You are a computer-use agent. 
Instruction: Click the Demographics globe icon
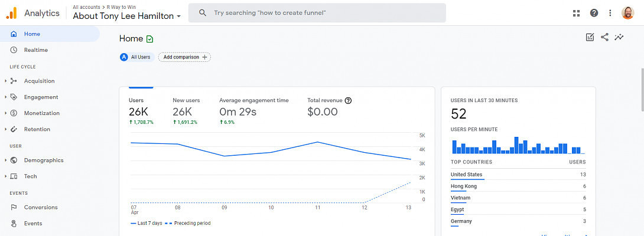point(14,160)
